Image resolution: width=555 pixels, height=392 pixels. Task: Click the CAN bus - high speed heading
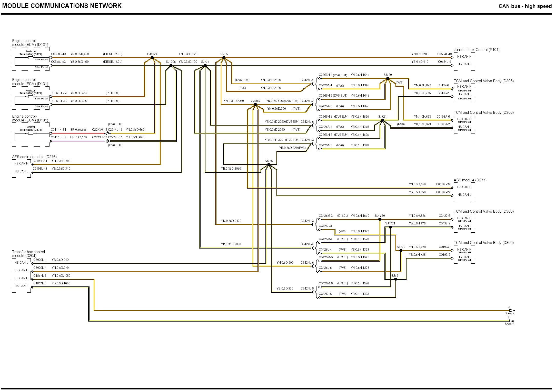pyautogui.click(x=525, y=6)
